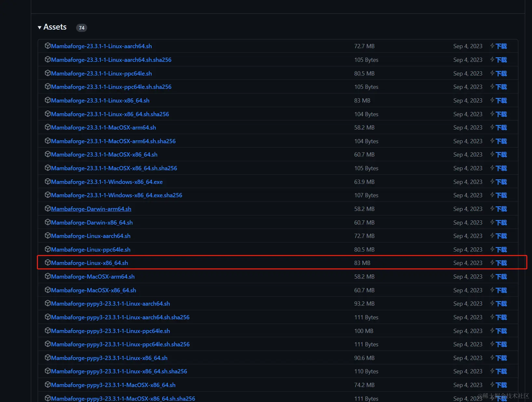Click 下载 for Mambaforge-23.3.1-1-MacOSX-arm64.sh
The image size is (532, 402).
tap(501, 128)
